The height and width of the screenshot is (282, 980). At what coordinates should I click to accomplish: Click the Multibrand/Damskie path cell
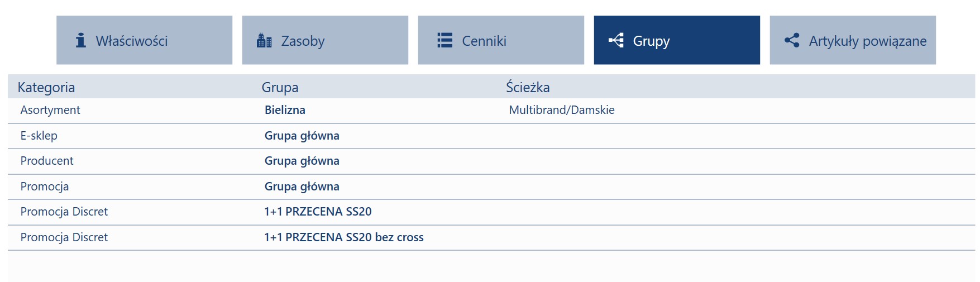(x=562, y=110)
